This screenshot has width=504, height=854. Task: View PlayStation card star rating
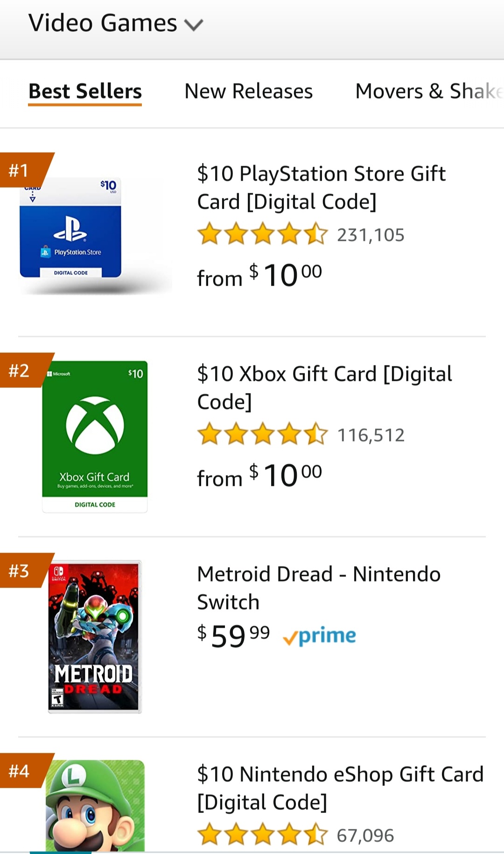tap(263, 234)
